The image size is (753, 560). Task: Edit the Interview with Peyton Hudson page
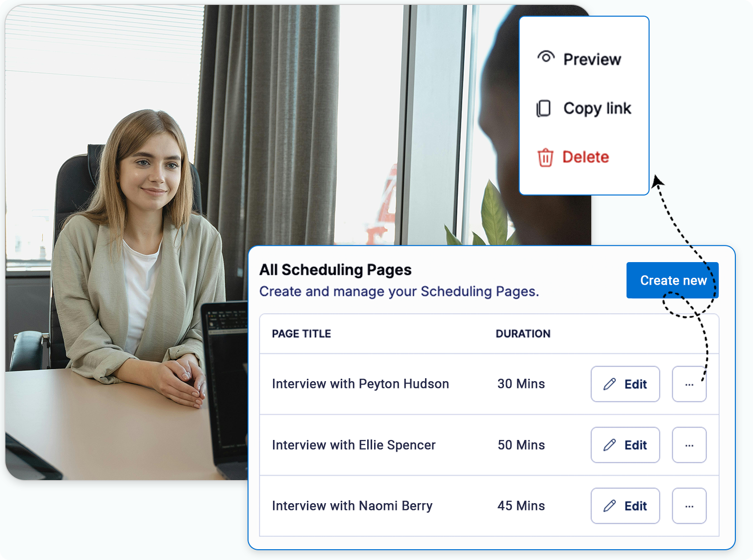click(x=625, y=384)
